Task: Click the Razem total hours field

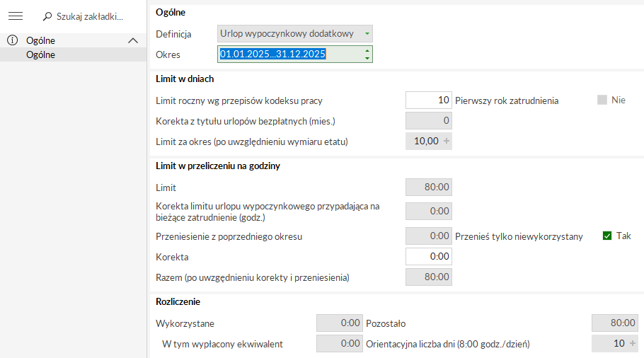Action: (429, 277)
